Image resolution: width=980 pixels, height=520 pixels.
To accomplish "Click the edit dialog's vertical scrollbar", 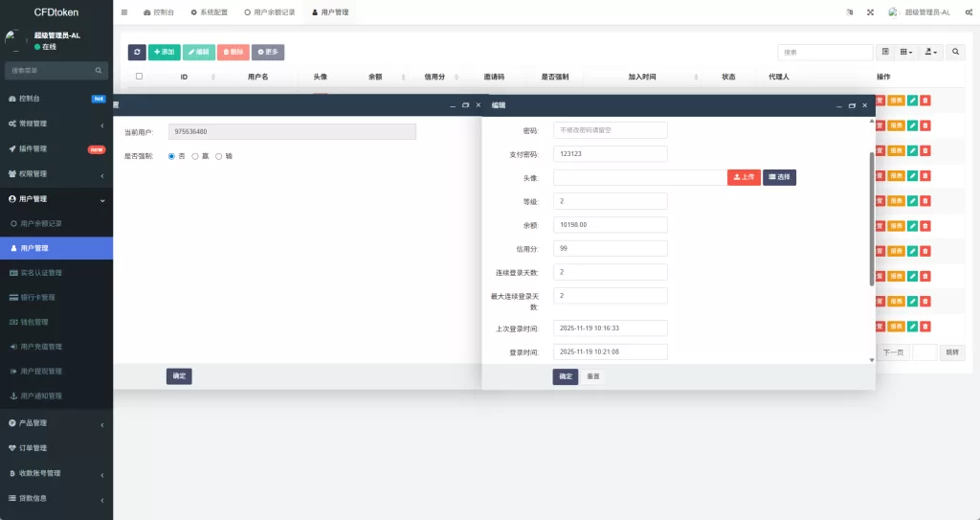I will (871, 218).
